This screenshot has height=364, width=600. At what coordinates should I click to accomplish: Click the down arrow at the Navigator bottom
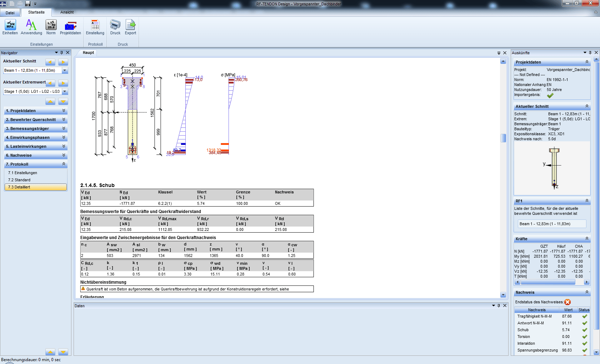point(63,352)
